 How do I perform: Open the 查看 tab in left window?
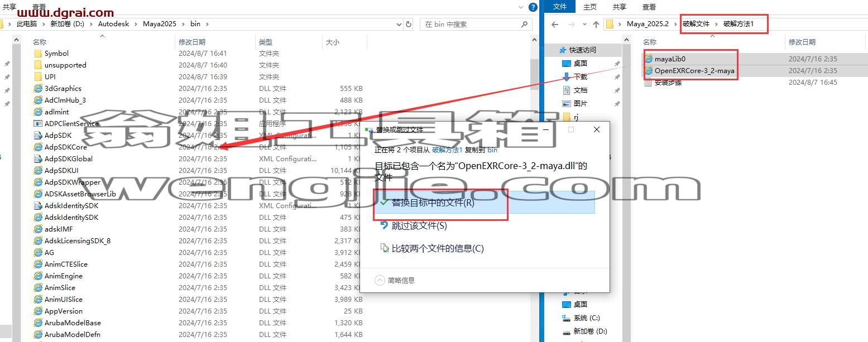39,7
